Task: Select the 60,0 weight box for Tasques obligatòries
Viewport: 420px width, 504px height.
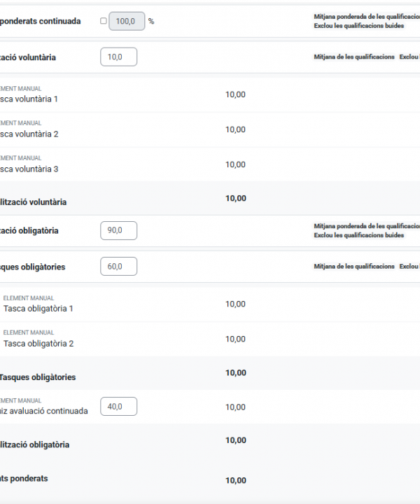Action: pyautogui.click(x=118, y=266)
